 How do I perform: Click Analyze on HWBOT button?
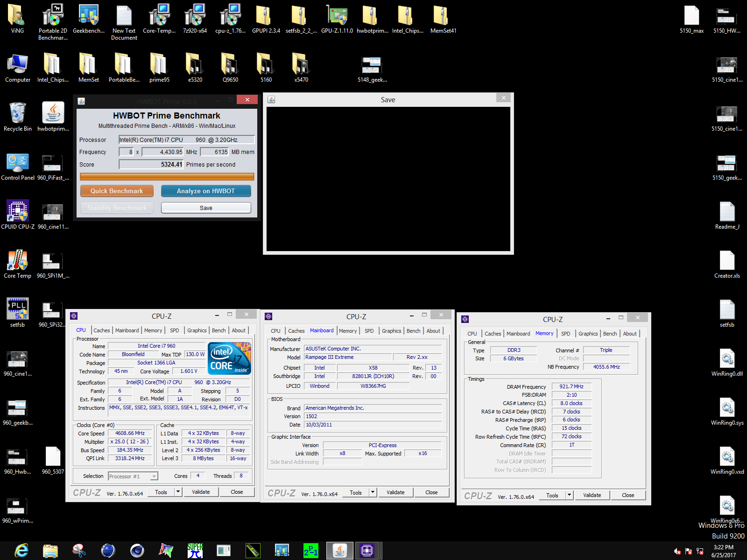click(206, 191)
